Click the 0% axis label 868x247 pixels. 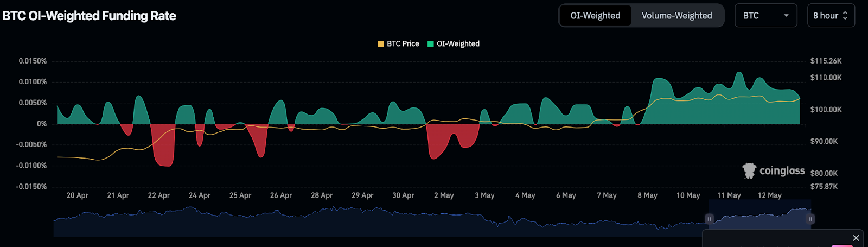point(42,124)
